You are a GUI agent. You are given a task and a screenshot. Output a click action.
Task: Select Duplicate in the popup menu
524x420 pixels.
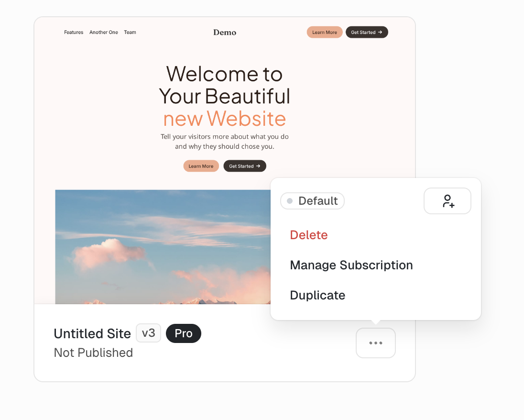click(317, 295)
